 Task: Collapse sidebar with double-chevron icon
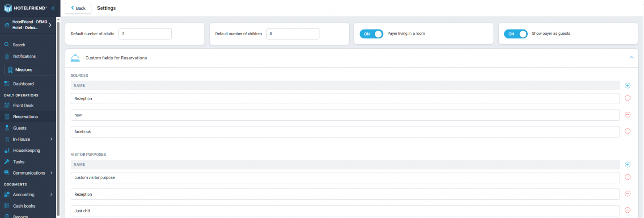(x=53, y=8)
